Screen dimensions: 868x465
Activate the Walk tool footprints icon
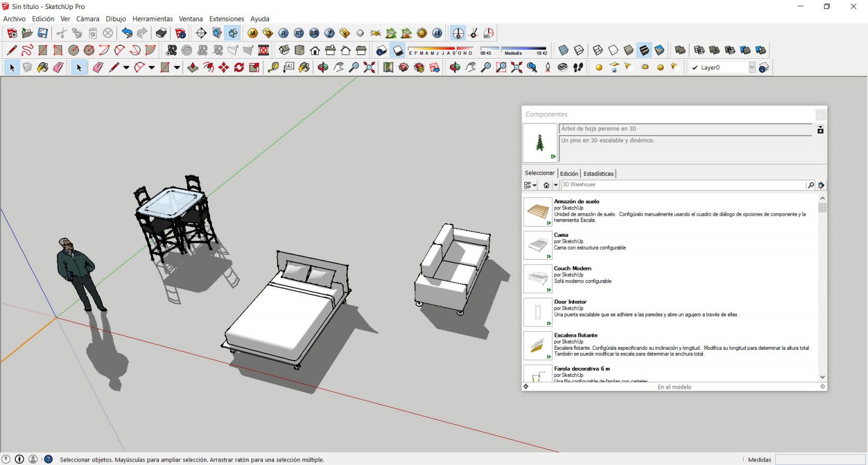coord(578,67)
